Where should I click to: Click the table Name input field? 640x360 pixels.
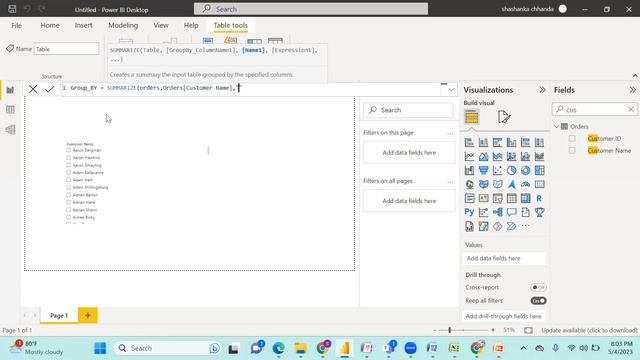tap(67, 49)
